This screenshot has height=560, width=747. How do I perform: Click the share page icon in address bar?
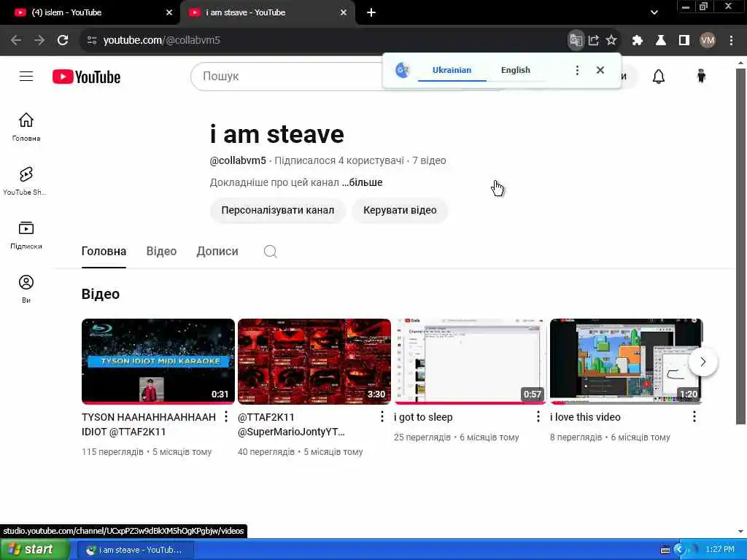click(x=594, y=41)
